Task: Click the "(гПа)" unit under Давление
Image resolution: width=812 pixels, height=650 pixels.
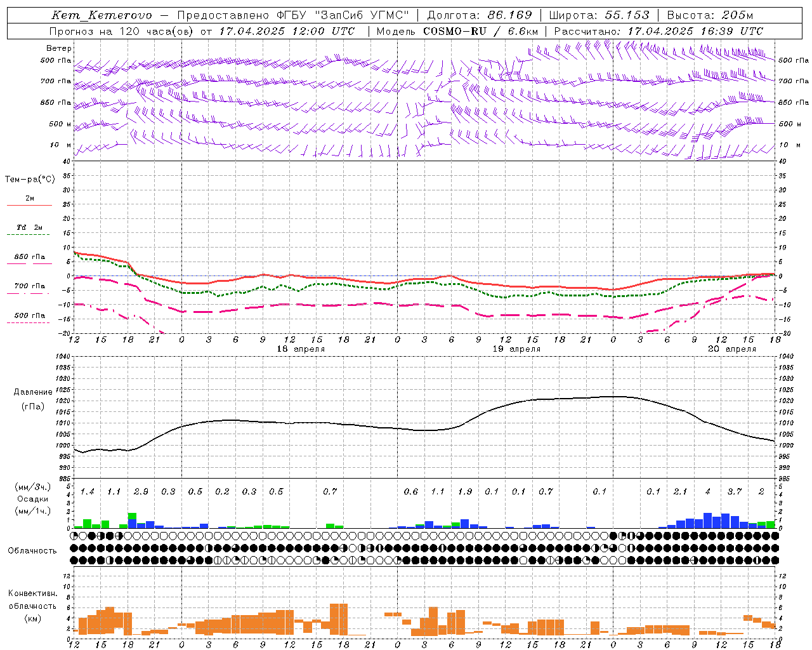Action: pos(33,406)
